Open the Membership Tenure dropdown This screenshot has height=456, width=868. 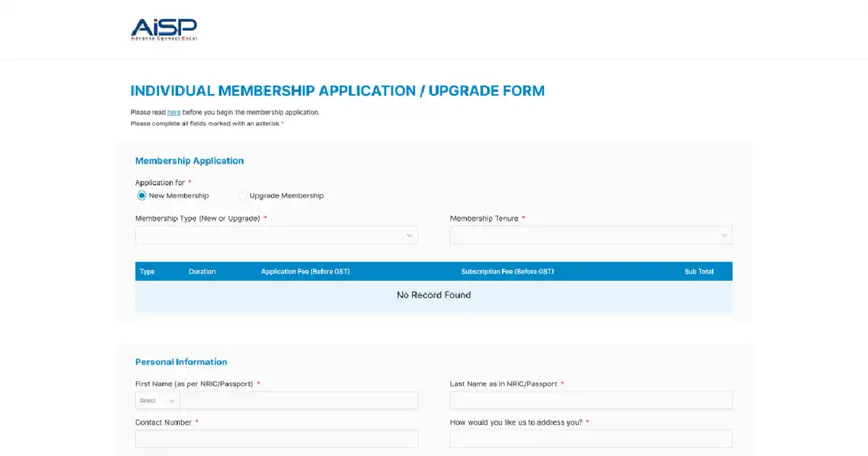click(591, 235)
